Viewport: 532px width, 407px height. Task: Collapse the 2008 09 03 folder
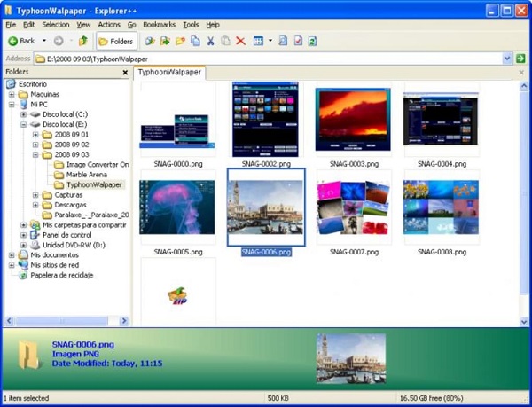[35, 154]
